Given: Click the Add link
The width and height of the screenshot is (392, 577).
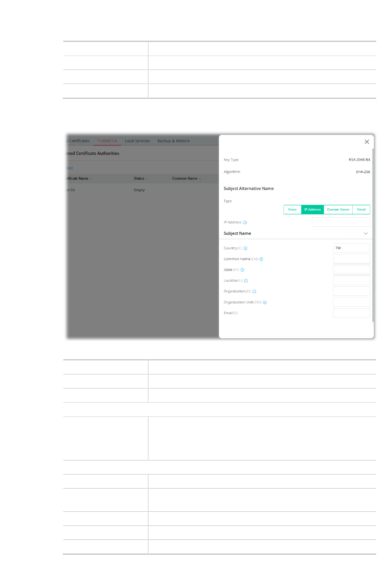Looking at the screenshot, I should coord(69,168).
